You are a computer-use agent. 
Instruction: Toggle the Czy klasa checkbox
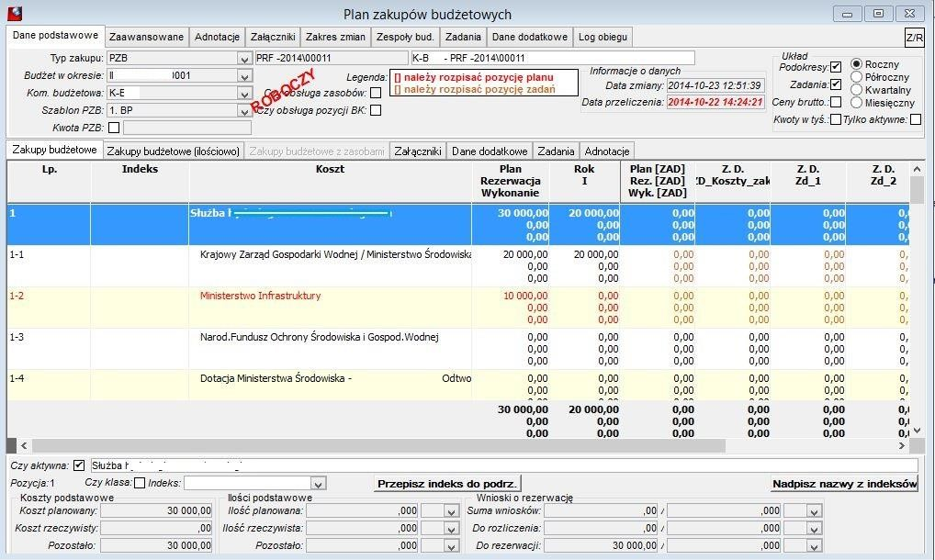pyautogui.click(x=140, y=483)
